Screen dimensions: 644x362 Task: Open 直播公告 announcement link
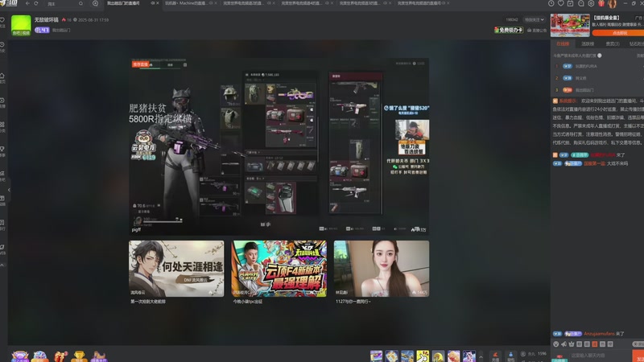click(x=537, y=31)
